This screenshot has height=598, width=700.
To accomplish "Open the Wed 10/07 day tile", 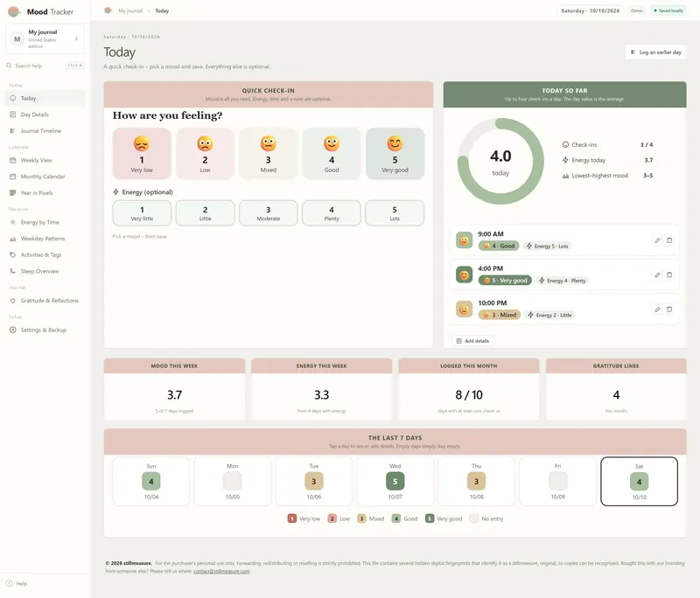I will pos(395,481).
